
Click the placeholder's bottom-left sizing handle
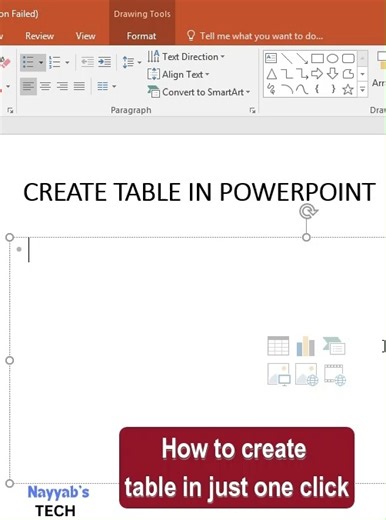point(10,483)
